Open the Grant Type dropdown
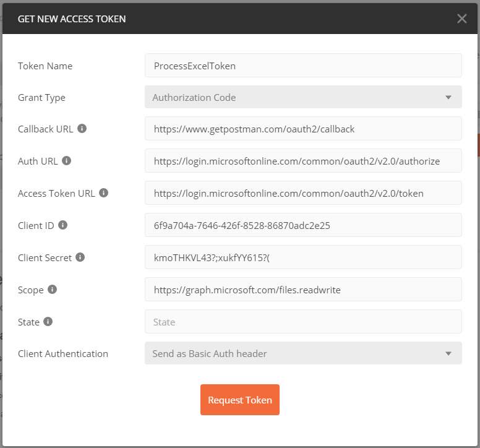The image size is (480, 448). point(303,97)
